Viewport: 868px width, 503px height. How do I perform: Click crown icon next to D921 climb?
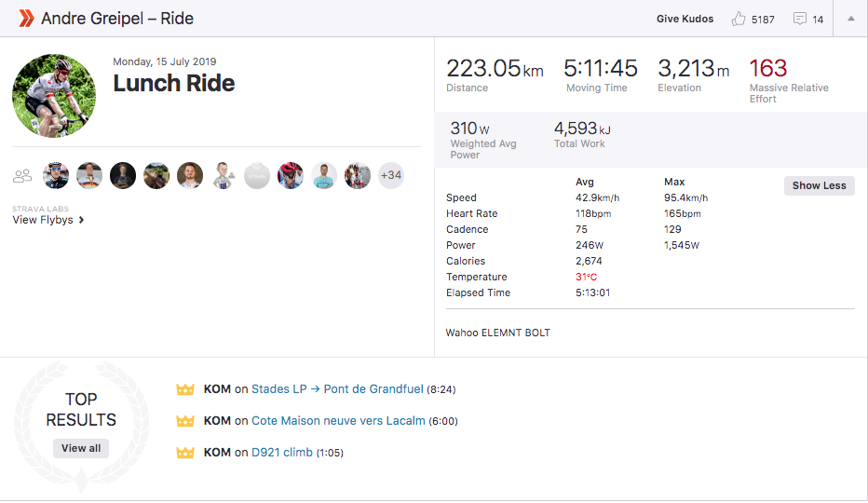185,453
